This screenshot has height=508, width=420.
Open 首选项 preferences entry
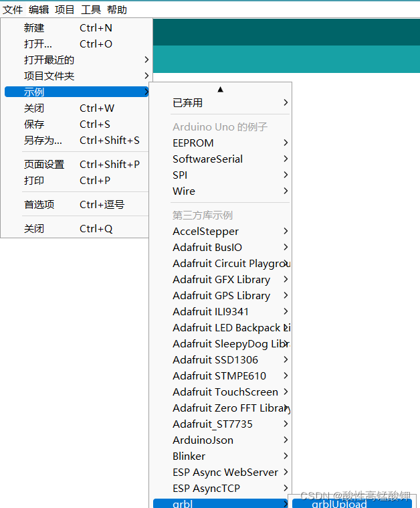tap(77, 204)
